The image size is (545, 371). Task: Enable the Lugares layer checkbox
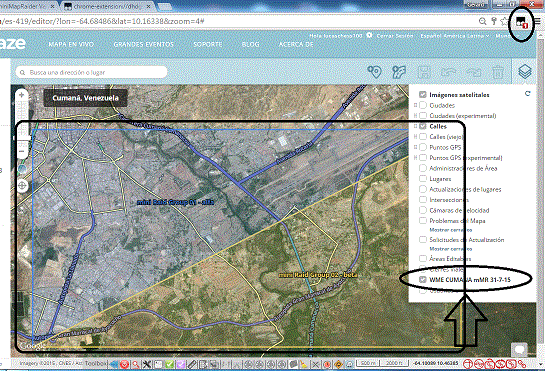click(423, 179)
